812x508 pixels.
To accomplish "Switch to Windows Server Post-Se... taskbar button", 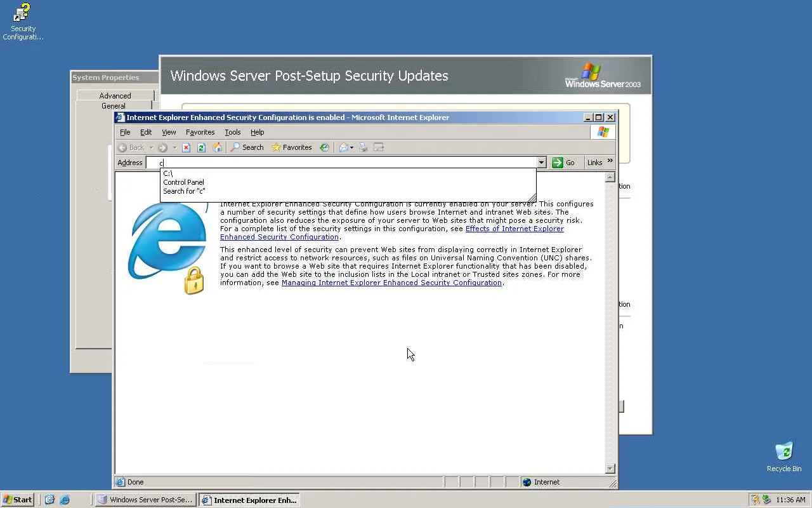I will tap(146, 500).
